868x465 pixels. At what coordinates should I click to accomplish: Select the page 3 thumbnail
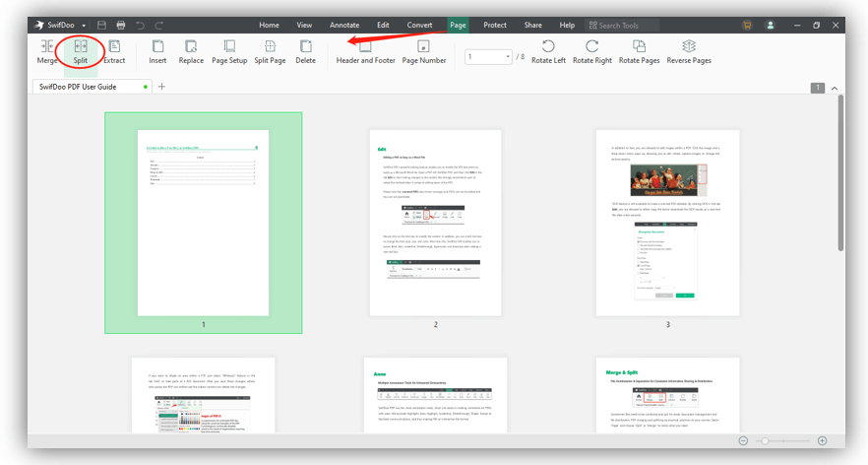click(x=667, y=223)
